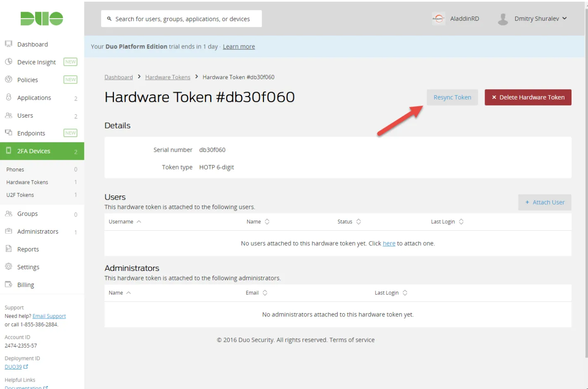This screenshot has width=588, height=389.
Task: Click the Endpoints devices icon
Action: tap(8, 133)
